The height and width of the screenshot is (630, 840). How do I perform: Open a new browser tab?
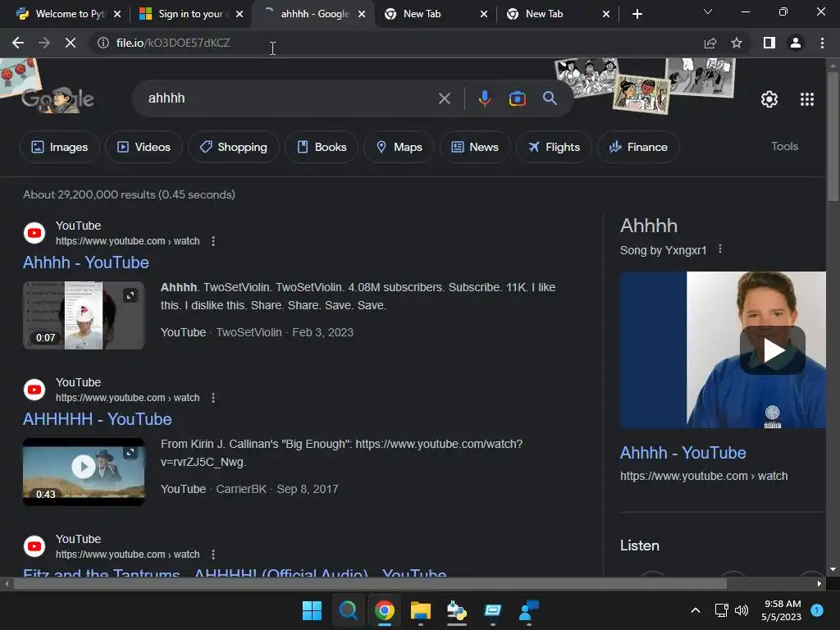[637, 14]
